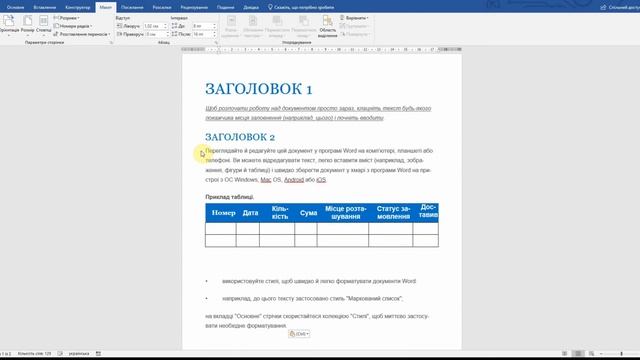Image resolution: width=640 pixels, height=360 pixels.
Task: Switch to the Рецензування tab
Action: [x=194, y=7]
